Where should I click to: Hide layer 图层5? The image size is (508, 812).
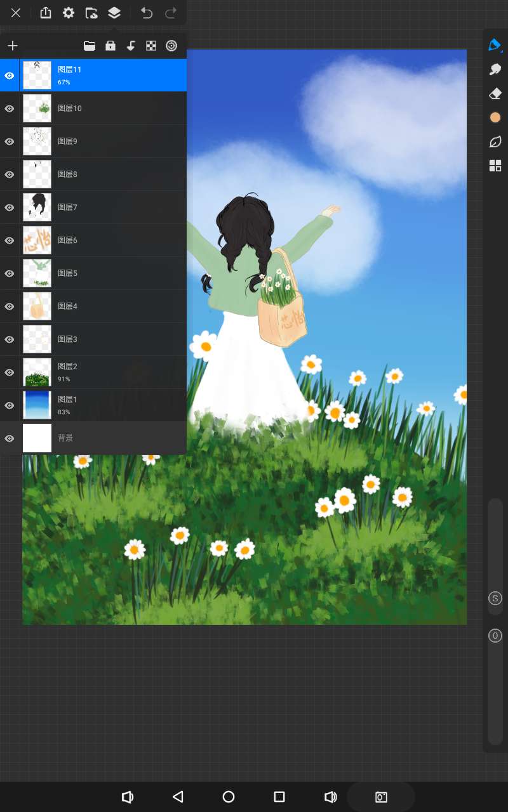pyautogui.click(x=10, y=273)
